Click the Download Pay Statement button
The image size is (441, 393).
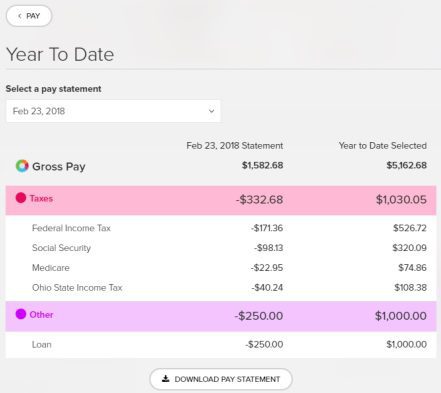[x=221, y=379]
